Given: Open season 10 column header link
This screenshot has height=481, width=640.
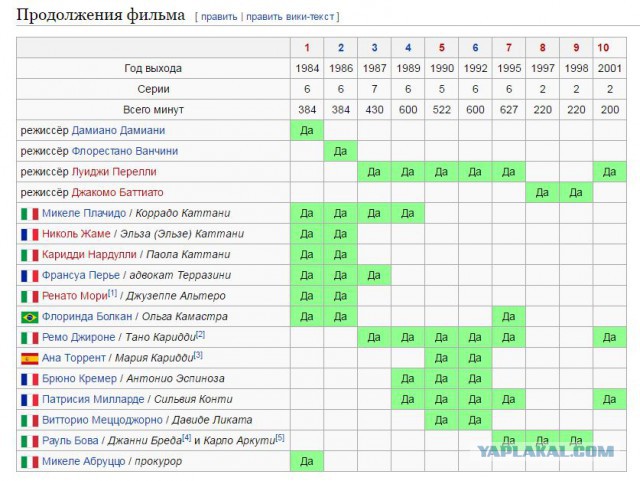Looking at the screenshot, I should 603,48.
